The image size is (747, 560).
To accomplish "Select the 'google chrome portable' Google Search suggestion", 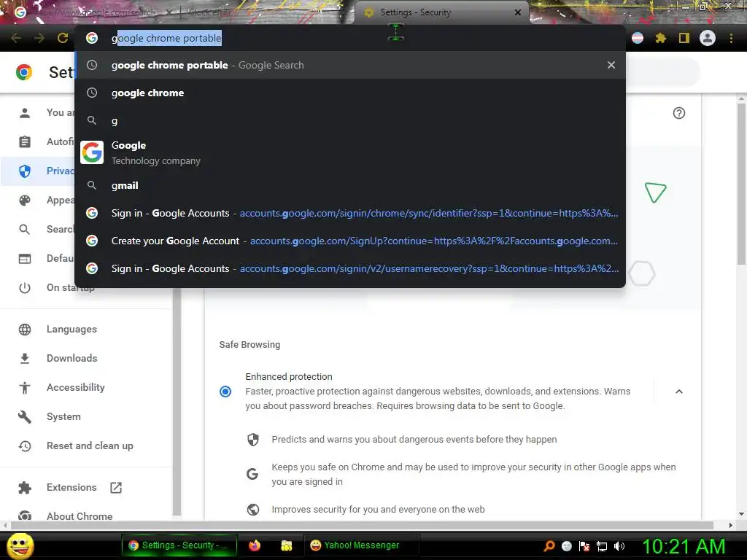I will [x=350, y=65].
